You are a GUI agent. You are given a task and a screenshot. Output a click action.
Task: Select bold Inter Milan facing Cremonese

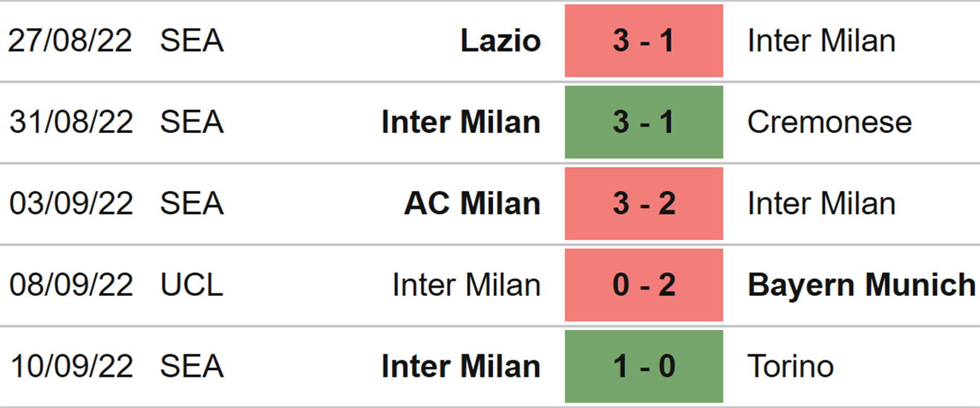pyautogui.click(x=461, y=123)
